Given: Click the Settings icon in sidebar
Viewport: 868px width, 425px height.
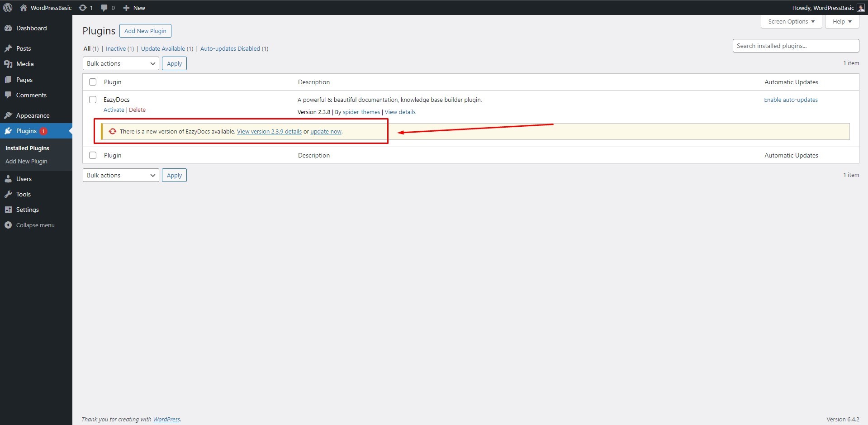Looking at the screenshot, I should (x=8, y=210).
